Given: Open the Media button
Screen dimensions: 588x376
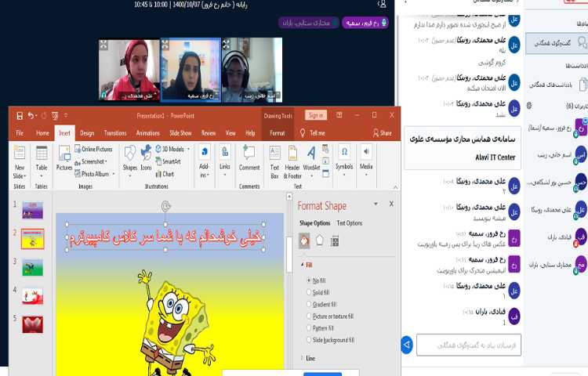Looking at the screenshot, I should coord(366,161).
